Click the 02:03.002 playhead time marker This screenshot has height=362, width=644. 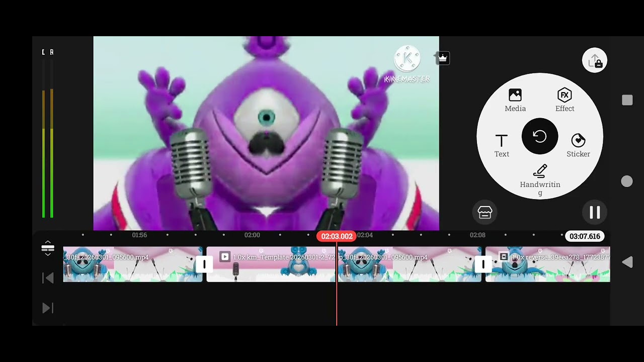click(337, 236)
